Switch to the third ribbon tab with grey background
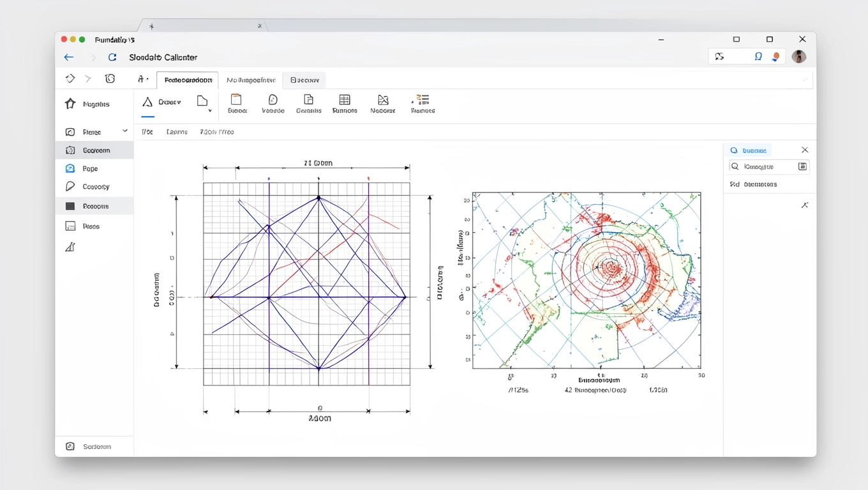This screenshot has height=490, width=868. coord(304,80)
